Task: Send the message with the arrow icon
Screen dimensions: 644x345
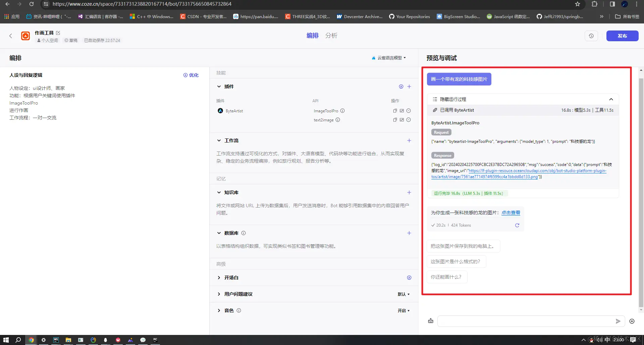Action: click(618, 321)
